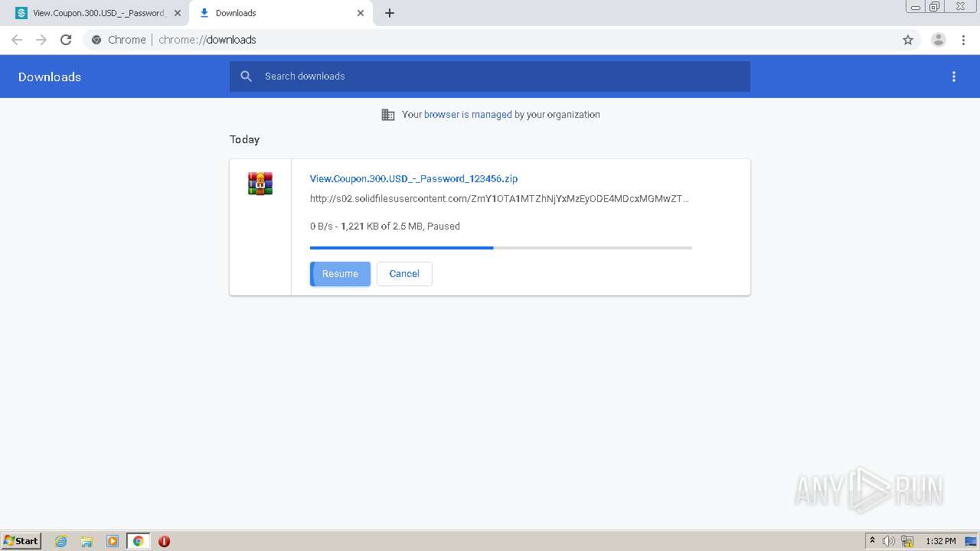Click the Today date heading
This screenshot has height=551, width=980.
point(245,139)
